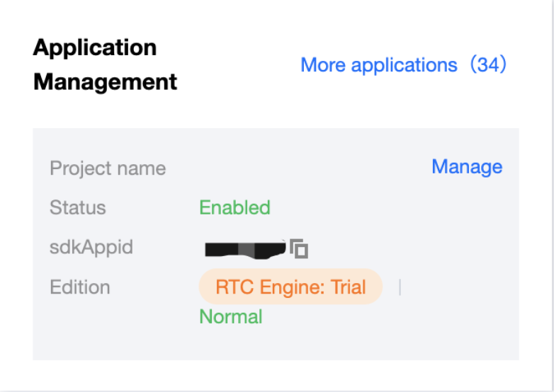The image size is (554, 392).
Task: Click the Application Management heading
Action: [106, 65]
